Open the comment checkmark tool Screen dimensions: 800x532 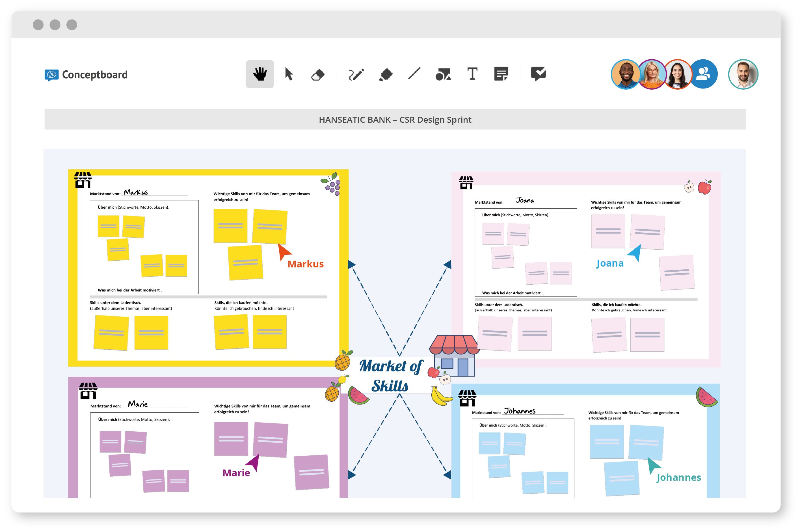tap(539, 73)
